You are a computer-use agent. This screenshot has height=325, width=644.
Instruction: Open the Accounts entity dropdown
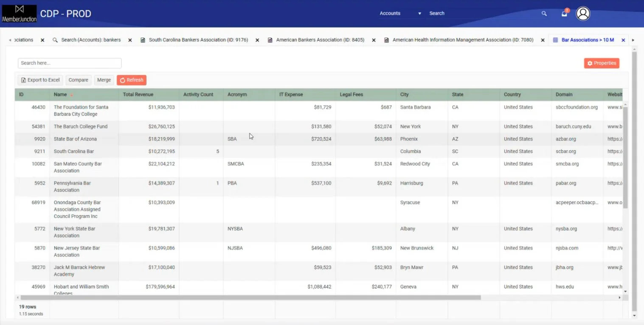click(400, 14)
